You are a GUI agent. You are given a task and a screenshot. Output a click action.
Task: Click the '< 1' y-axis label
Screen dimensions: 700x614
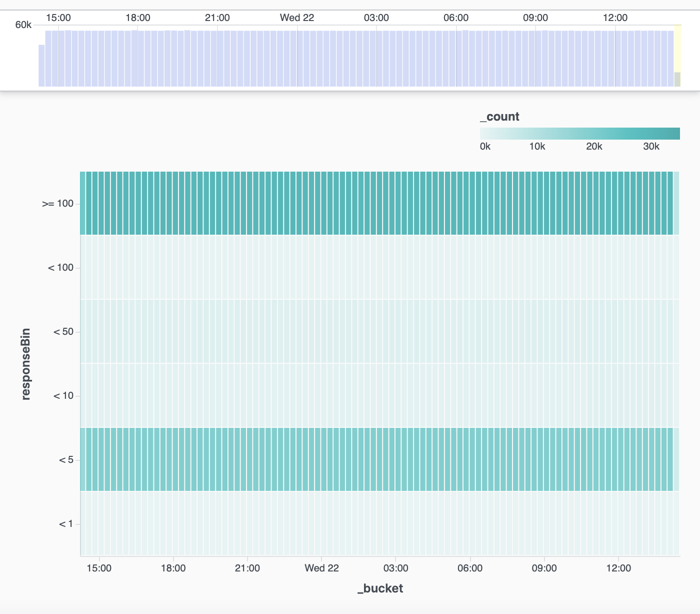pyautogui.click(x=66, y=524)
